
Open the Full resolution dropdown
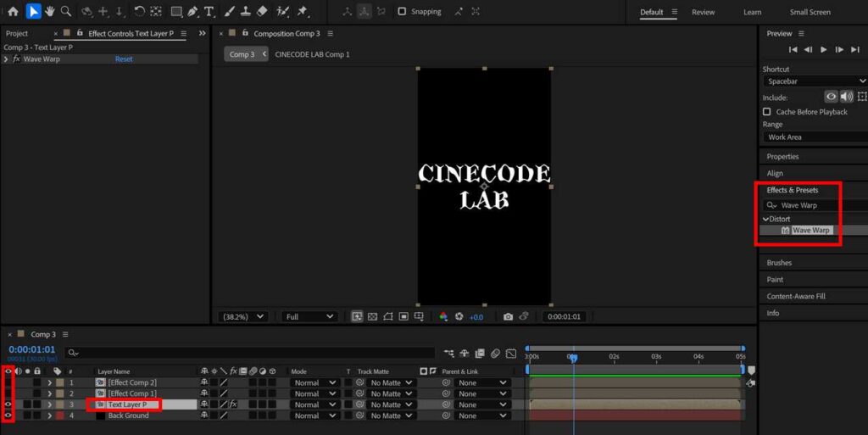click(x=309, y=316)
